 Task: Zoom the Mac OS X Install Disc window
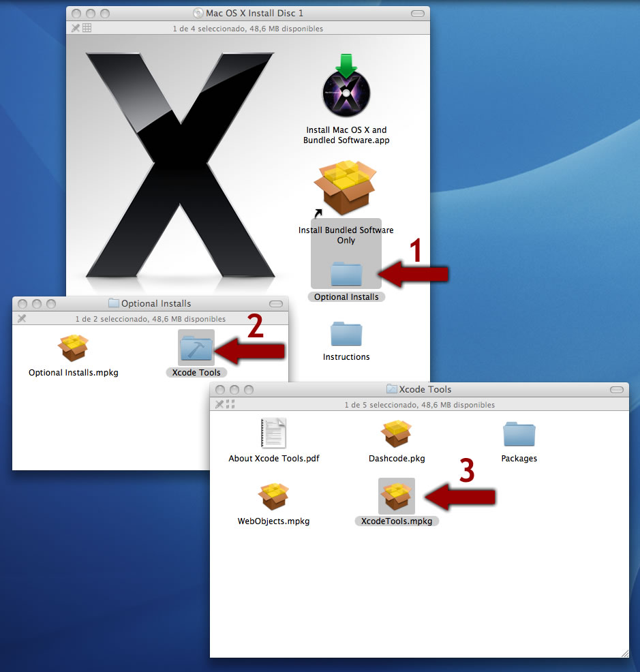[104, 14]
